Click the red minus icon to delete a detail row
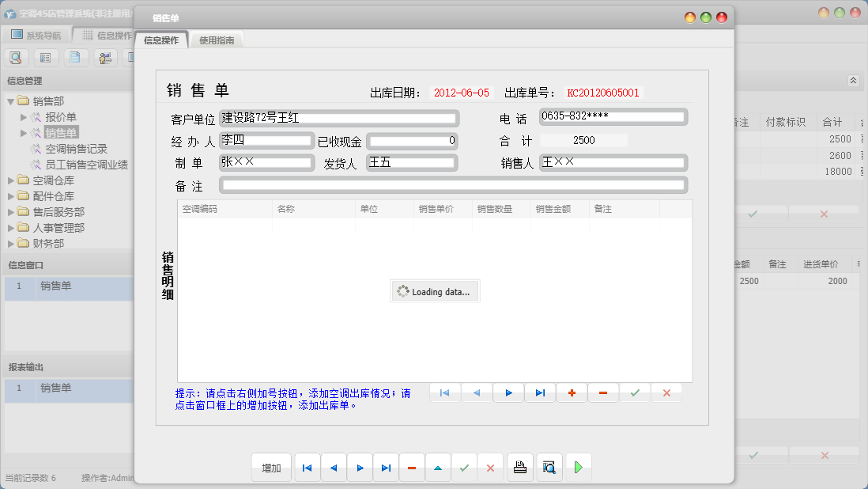 point(603,392)
